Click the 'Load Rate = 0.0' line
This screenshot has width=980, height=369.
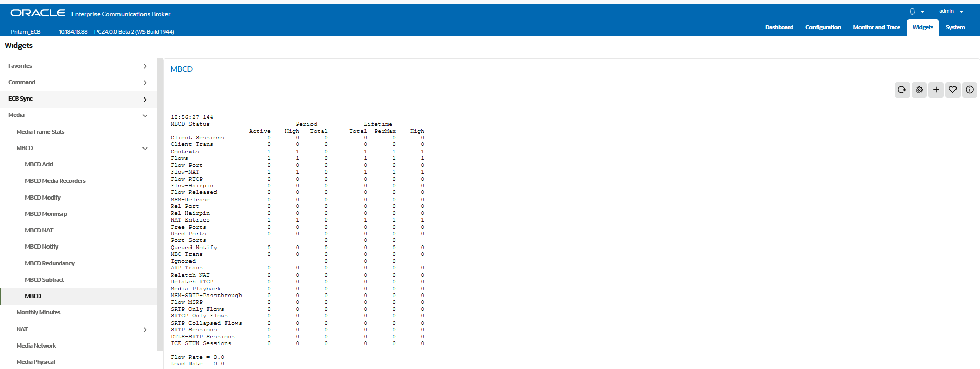(197, 364)
